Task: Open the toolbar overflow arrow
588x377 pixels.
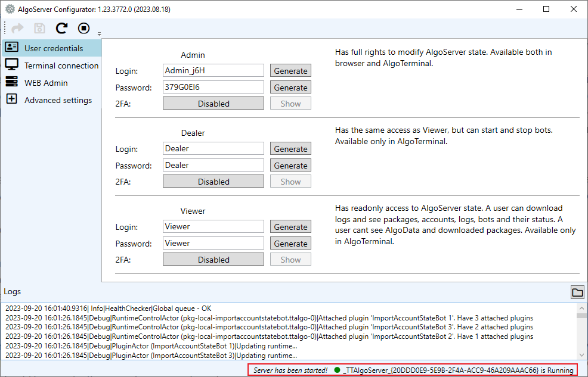Action: click(x=100, y=34)
